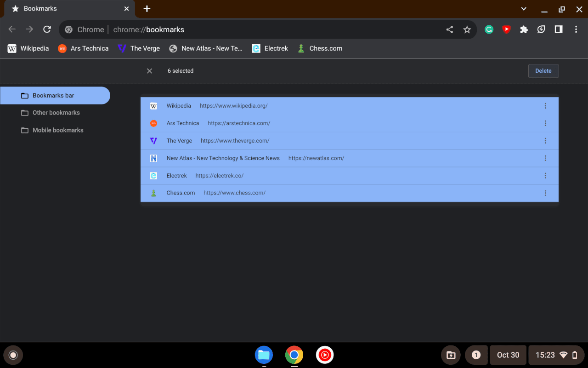
Task: Click the browser back arrow
Action: (12, 29)
